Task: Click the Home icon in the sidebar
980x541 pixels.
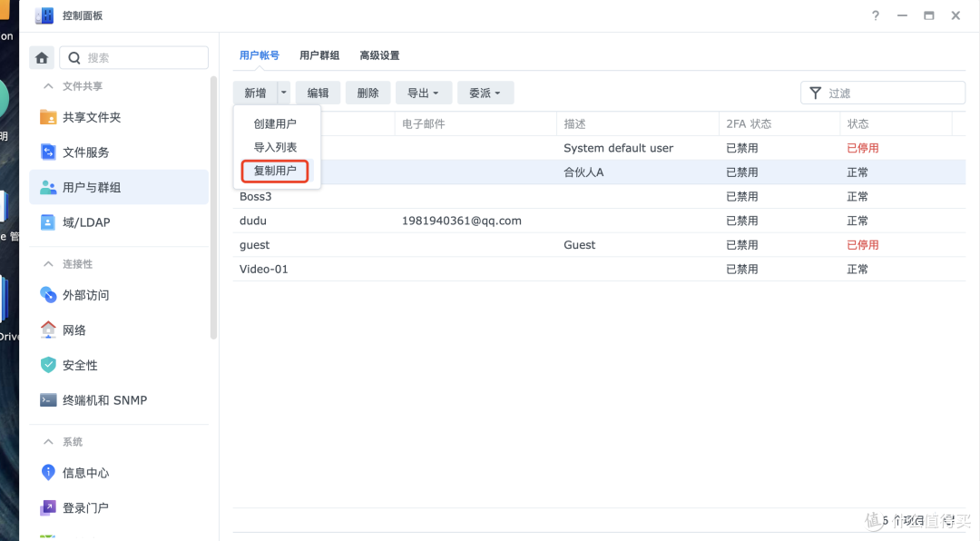Action: point(42,58)
